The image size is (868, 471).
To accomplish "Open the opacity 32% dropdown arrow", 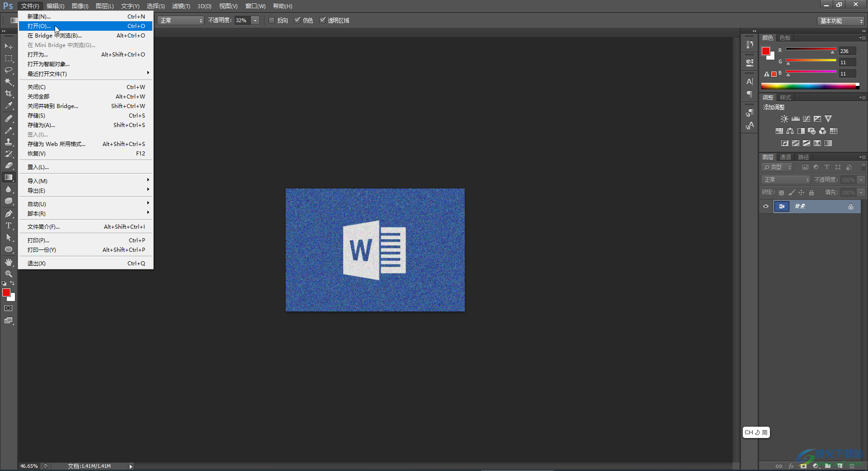I will point(255,20).
